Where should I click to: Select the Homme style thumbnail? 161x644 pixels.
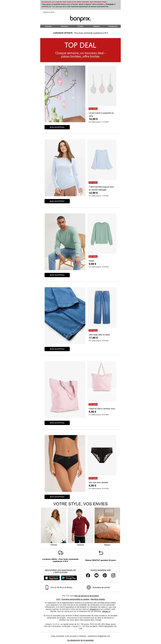click(x=80, y=525)
